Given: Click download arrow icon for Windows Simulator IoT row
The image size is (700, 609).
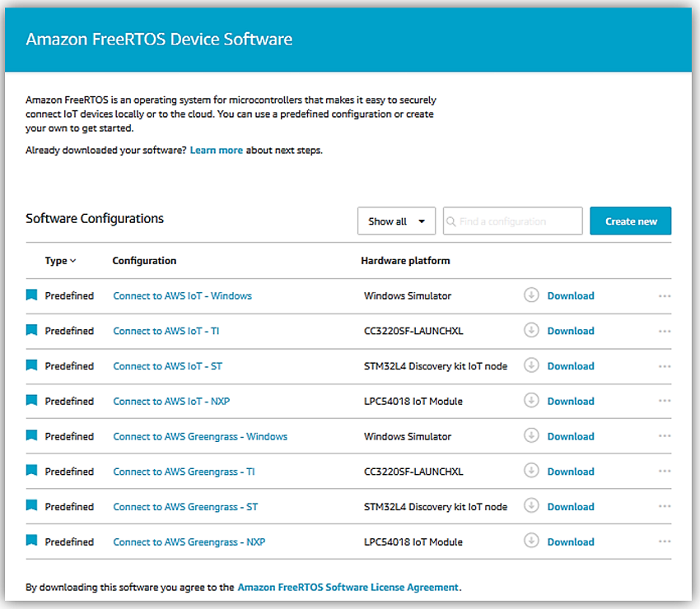Looking at the screenshot, I should tap(531, 295).
